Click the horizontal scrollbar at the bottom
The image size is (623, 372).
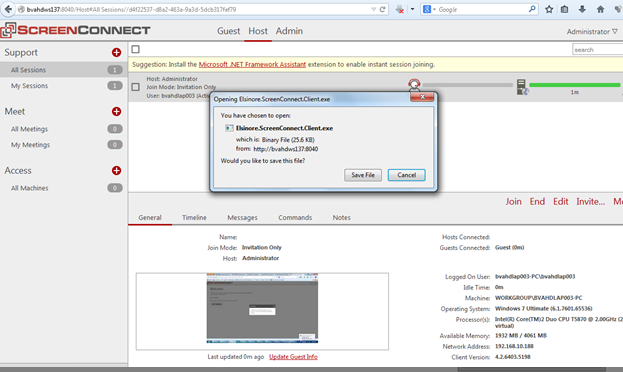click(532, 369)
